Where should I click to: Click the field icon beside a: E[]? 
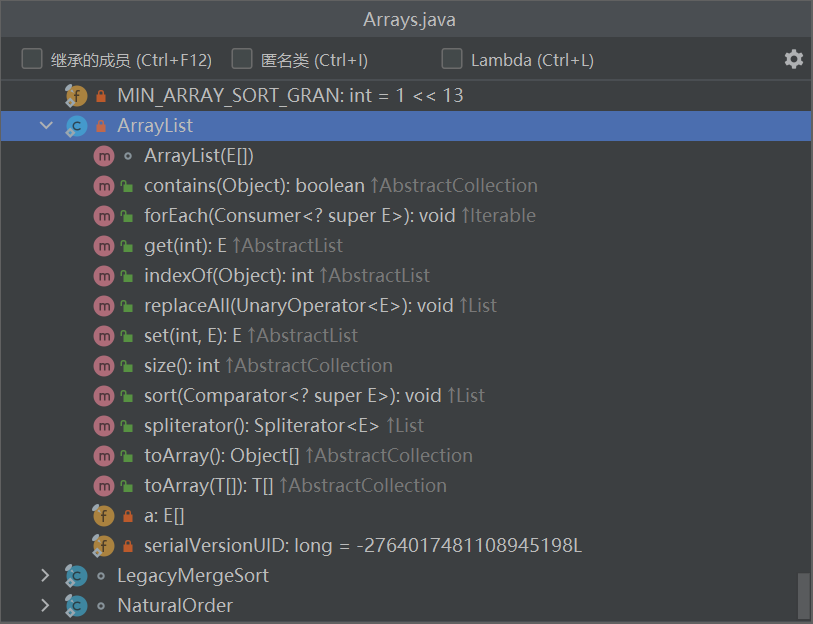(103, 515)
